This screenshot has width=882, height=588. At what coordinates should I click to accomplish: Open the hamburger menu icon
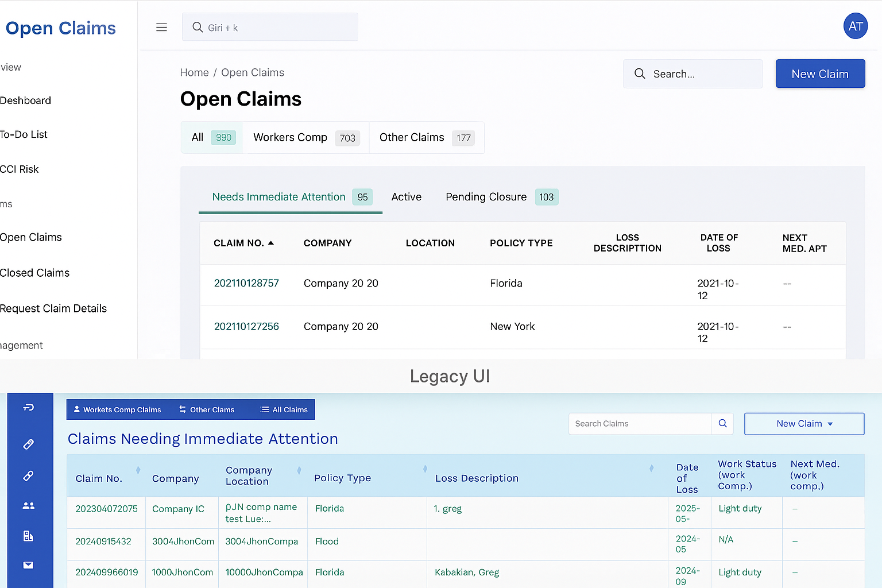tap(161, 27)
